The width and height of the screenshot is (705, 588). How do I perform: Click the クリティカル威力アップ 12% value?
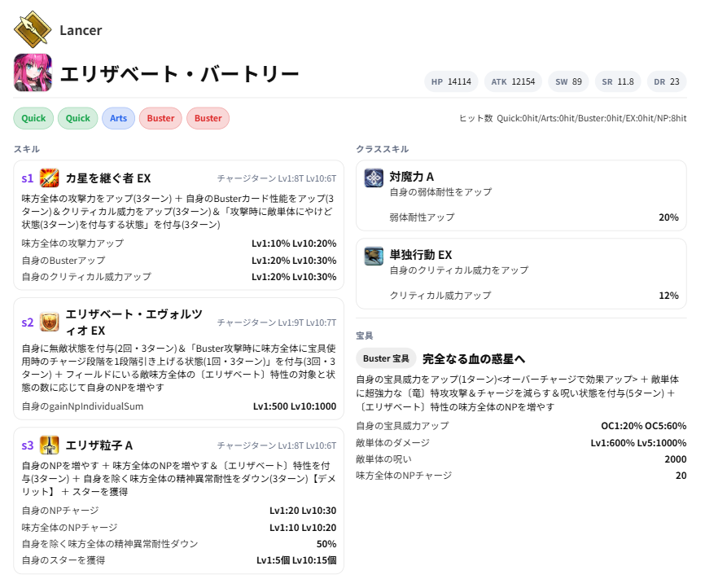click(668, 296)
